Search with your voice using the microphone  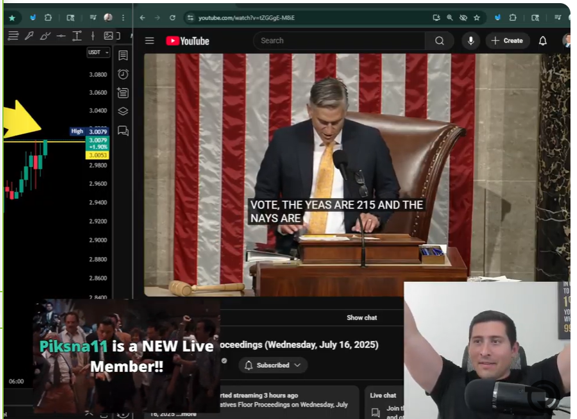coord(471,41)
